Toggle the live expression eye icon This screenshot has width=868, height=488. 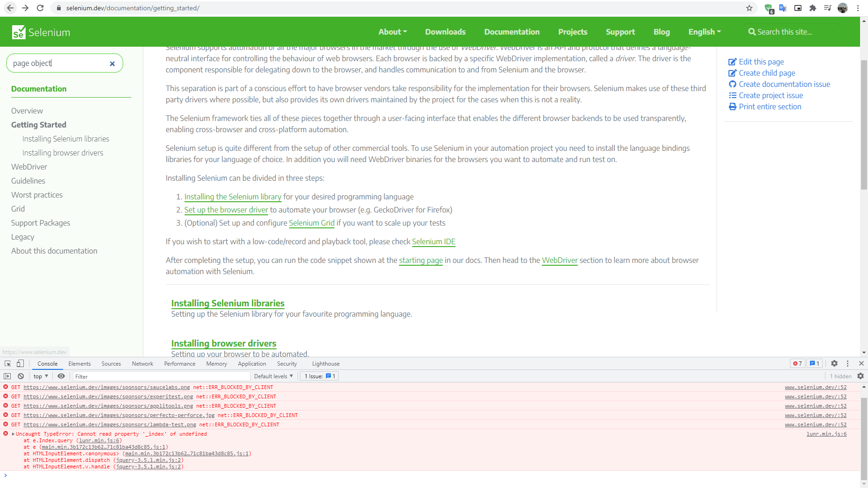pyautogui.click(x=61, y=376)
